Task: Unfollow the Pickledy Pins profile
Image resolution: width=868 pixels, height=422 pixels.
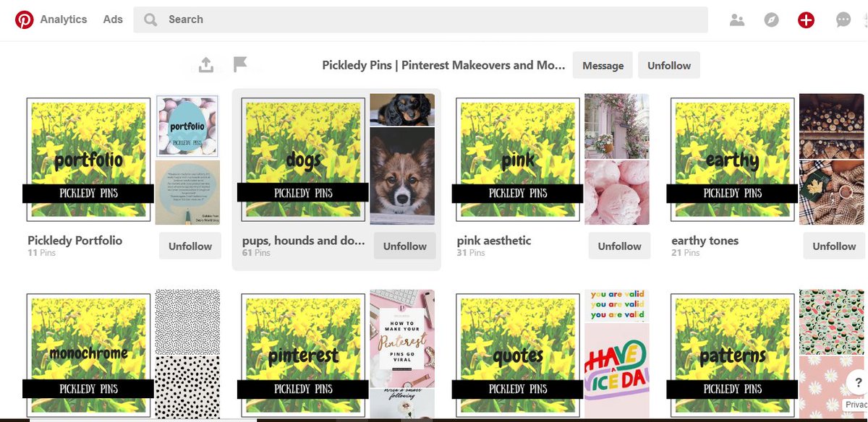Action: 669,65
